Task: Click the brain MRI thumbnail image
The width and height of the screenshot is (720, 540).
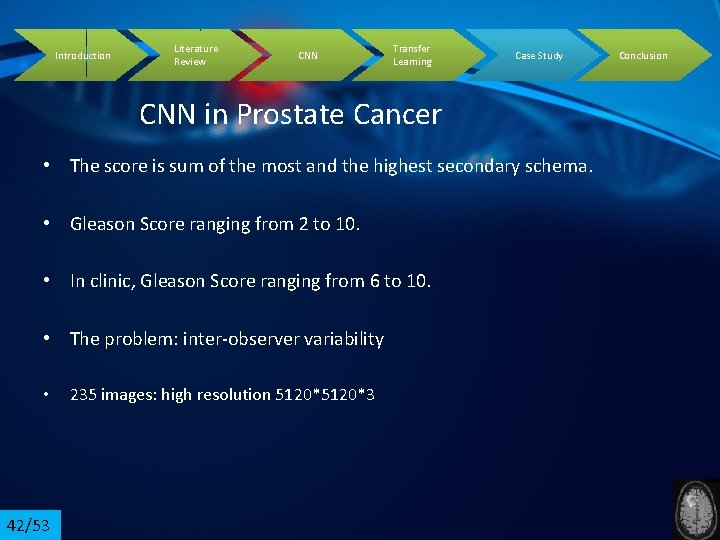Action: [x=696, y=510]
